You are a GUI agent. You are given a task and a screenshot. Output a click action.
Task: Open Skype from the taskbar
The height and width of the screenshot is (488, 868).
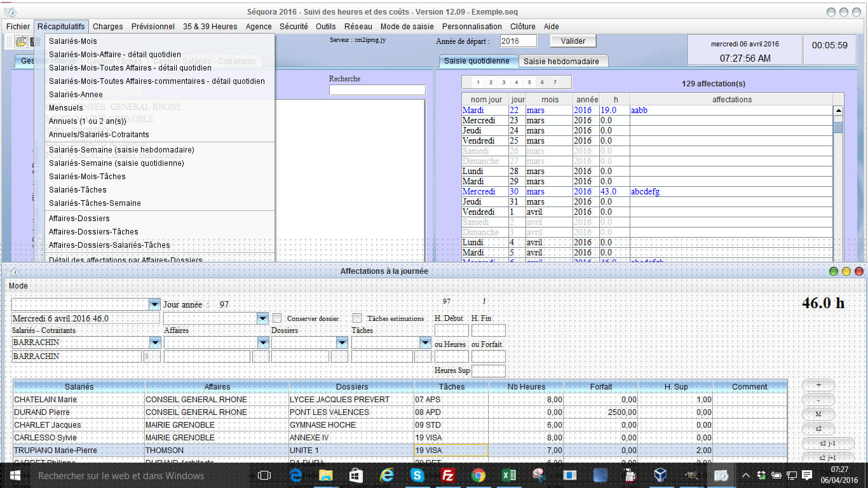[x=417, y=475]
